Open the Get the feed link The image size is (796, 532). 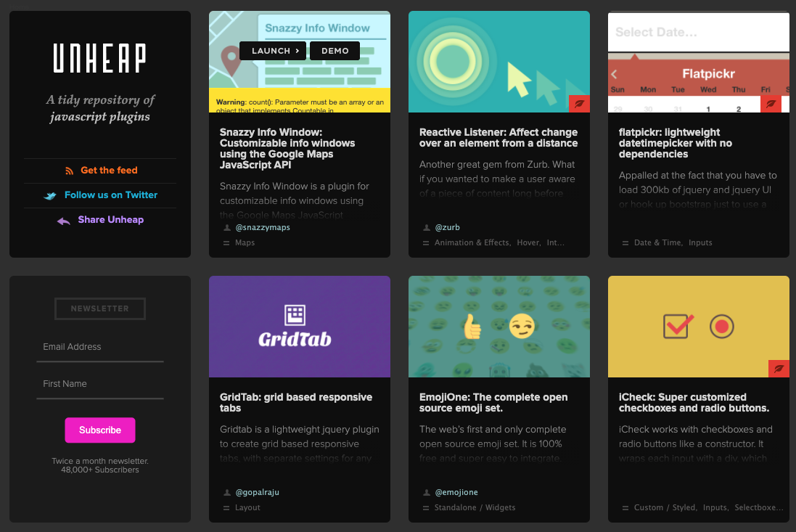point(109,170)
